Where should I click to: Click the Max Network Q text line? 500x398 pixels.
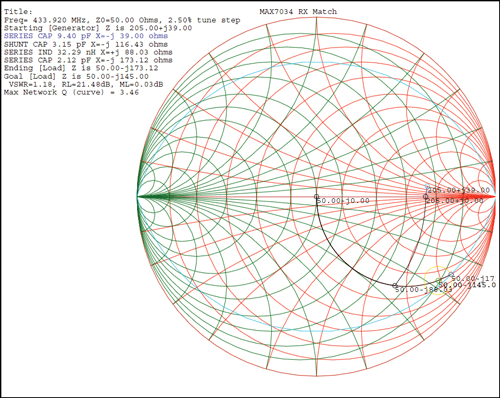(71, 92)
